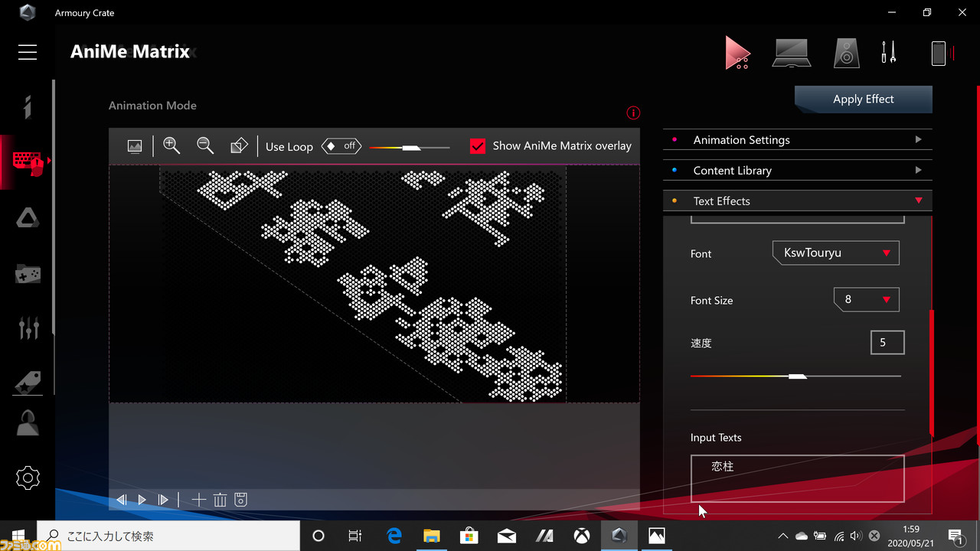Click the insert image toolbar icon
980x551 pixels.
135,146
